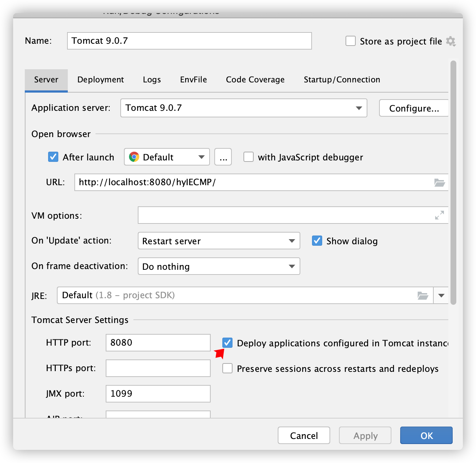476x463 pixels.
Task: Browse for JRE with the folder icon
Action: 423,295
